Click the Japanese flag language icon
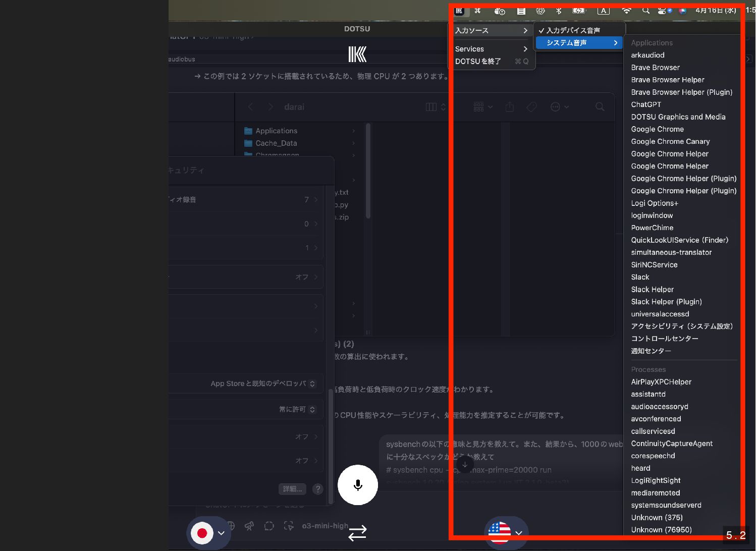Screen dimensions: 756x551 tap(202, 533)
